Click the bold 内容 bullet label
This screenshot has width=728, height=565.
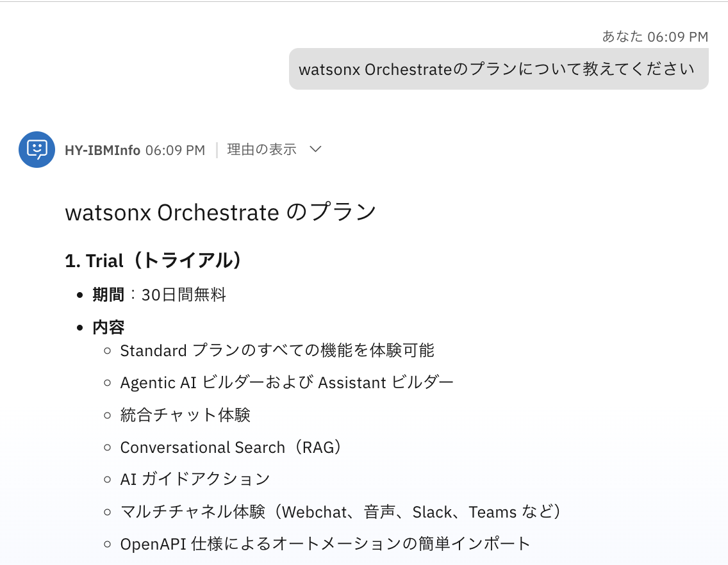(x=108, y=327)
